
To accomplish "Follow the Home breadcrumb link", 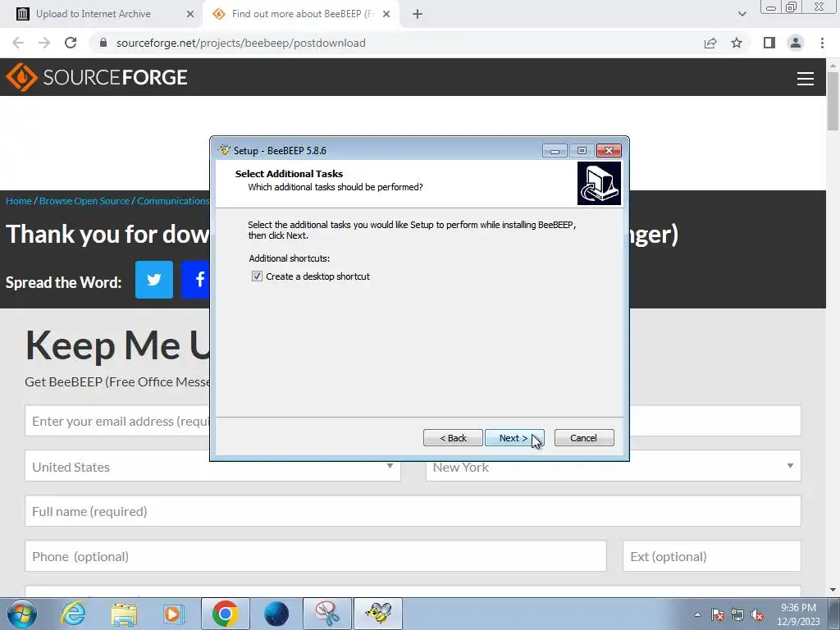I will pos(19,201).
